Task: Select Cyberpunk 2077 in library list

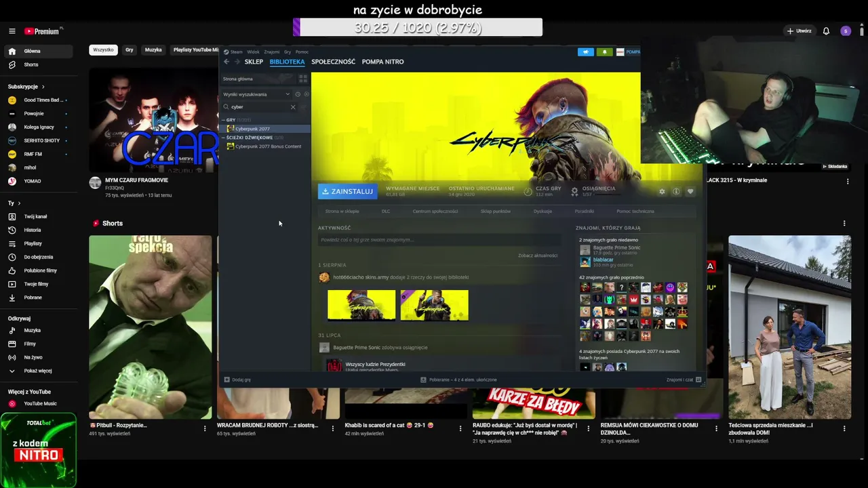Action: [265, 129]
